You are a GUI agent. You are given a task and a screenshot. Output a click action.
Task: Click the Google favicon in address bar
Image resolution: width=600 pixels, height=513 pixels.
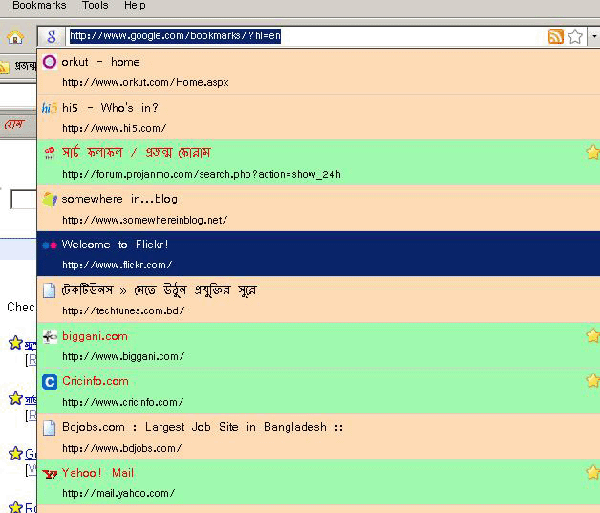(x=51, y=37)
